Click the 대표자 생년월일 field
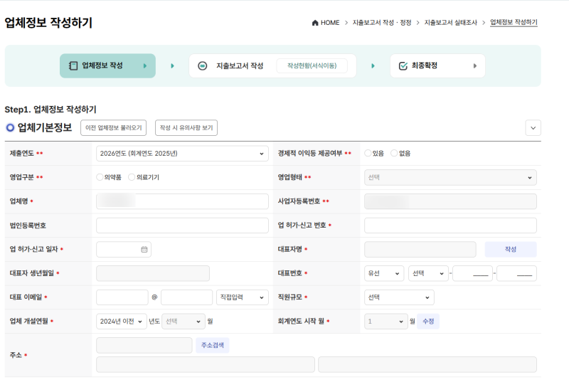Screen dimensions: 569x392 pyautogui.click(x=153, y=273)
